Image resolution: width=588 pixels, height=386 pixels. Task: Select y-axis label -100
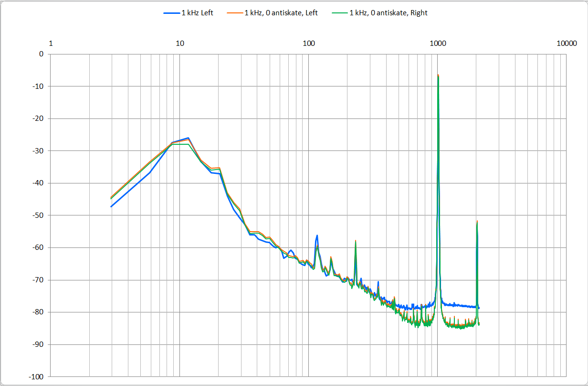(35, 376)
